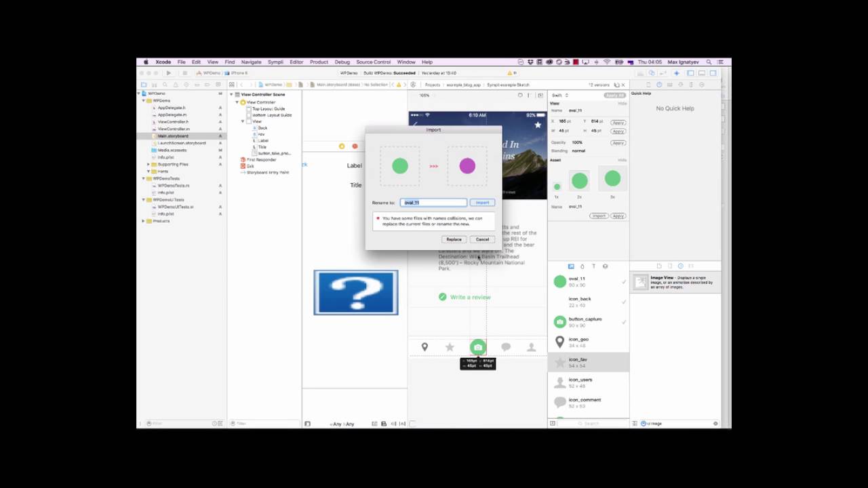
Task: Click the green circle current asset preview
Action: pyautogui.click(x=400, y=166)
